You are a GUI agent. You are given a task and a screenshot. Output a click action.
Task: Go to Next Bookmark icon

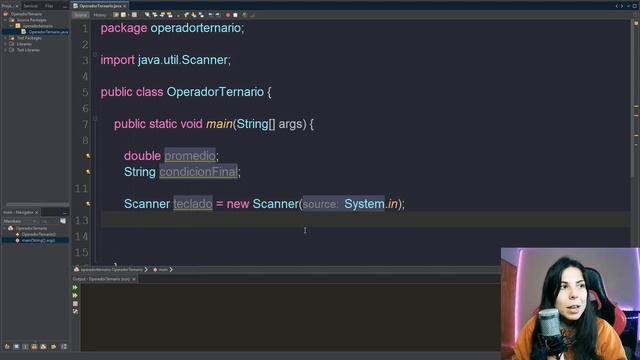193,15
